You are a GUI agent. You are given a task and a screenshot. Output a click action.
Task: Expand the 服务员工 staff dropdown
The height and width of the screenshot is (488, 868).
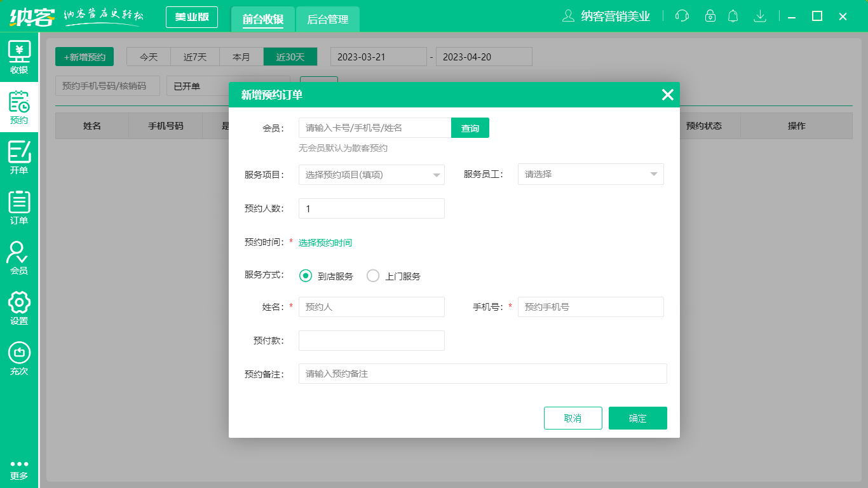tap(590, 174)
